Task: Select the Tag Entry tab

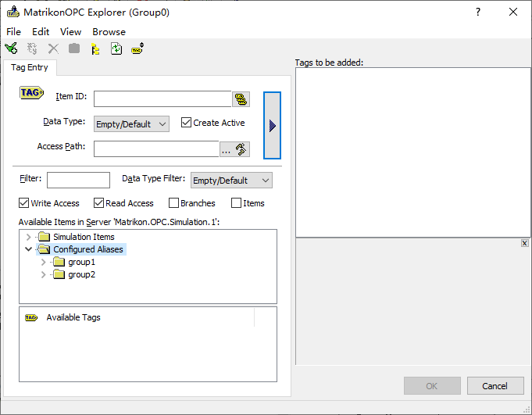Action: click(30, 67)
